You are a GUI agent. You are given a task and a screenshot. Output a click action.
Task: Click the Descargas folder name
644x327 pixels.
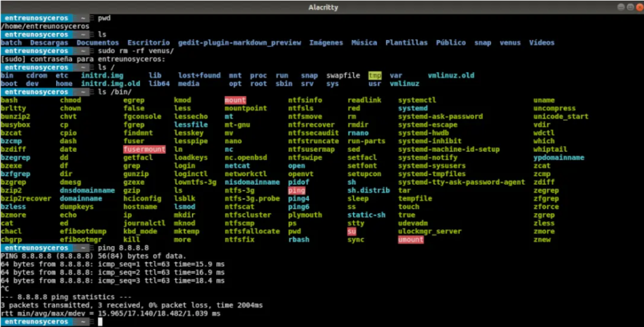click(x=49, y=43)
